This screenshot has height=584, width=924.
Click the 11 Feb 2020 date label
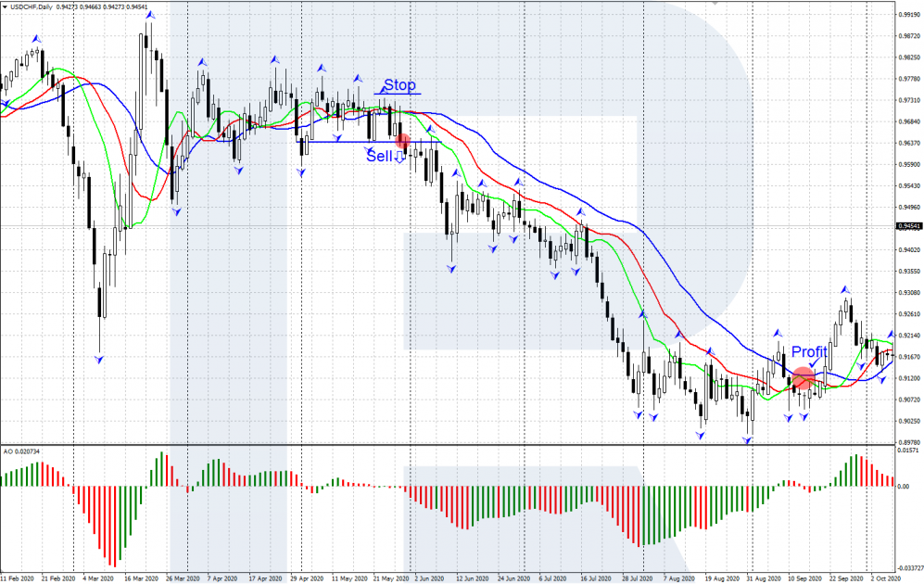pos(19,577)
